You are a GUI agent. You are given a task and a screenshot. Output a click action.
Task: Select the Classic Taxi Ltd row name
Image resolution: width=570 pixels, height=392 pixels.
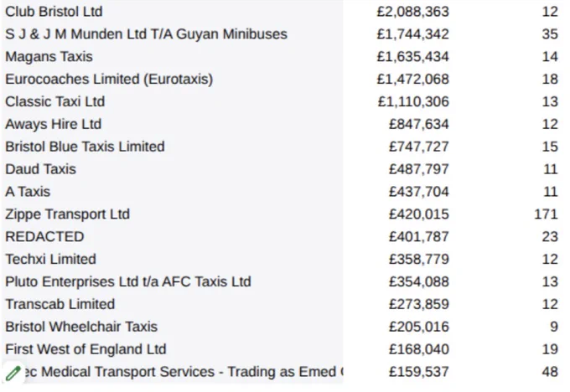pos(54,101)
